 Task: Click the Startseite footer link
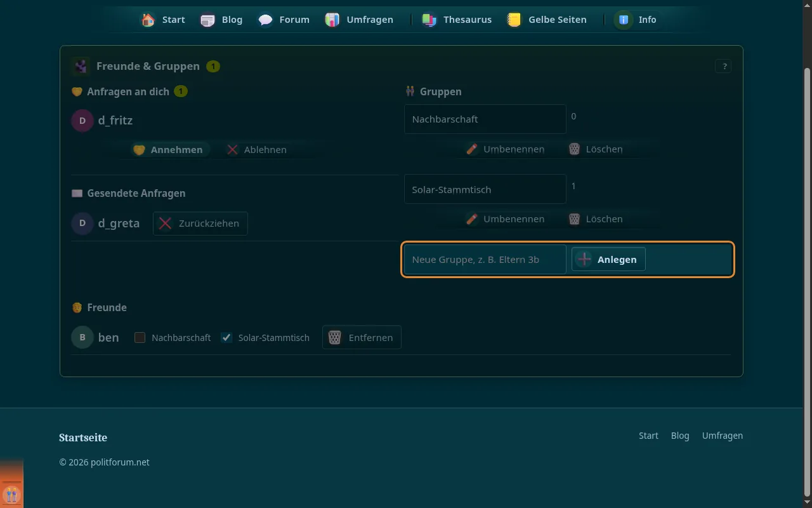pyautogui.click(x=83, y=438)
